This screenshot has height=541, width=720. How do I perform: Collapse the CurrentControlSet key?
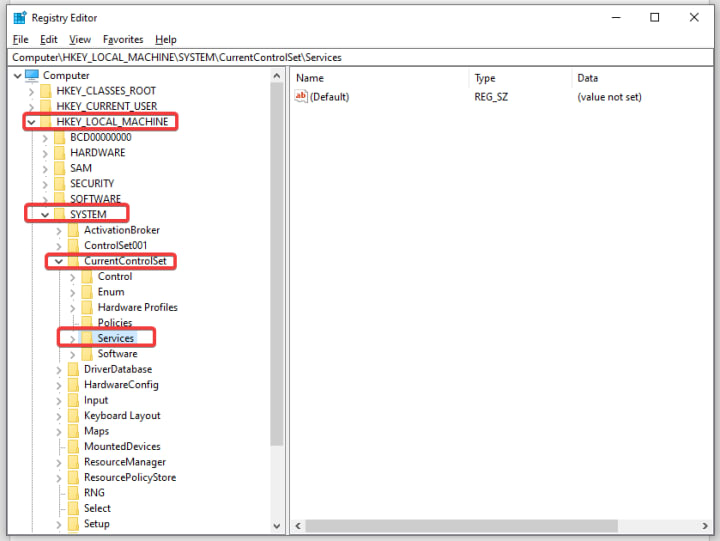tap(59, 261)
